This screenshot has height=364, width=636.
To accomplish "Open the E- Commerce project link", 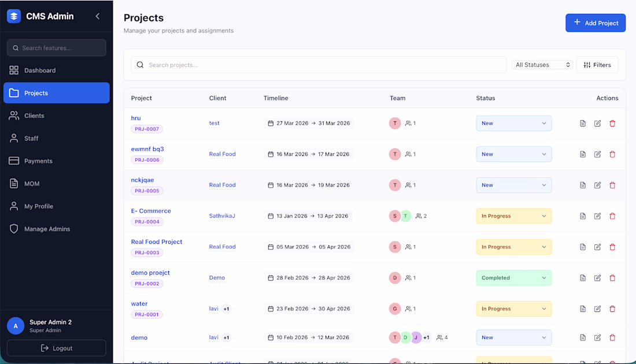I will click(x=151, y=211).
